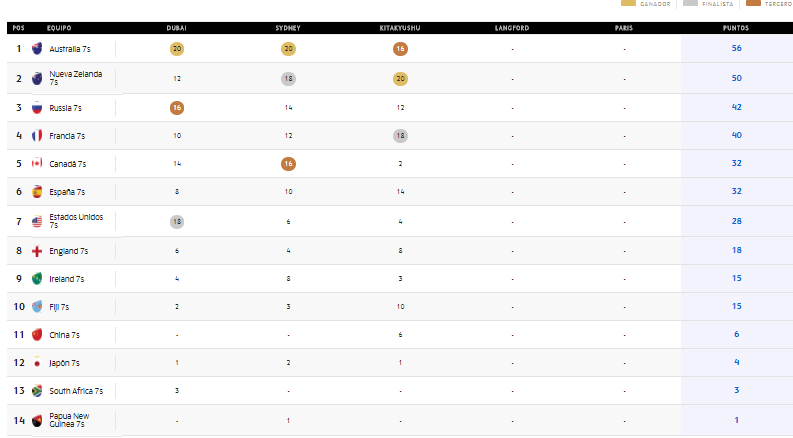This screenshot has height=438, width=793.
Task: Open the Japón 7s team link
Action: [x=65, y=363]
